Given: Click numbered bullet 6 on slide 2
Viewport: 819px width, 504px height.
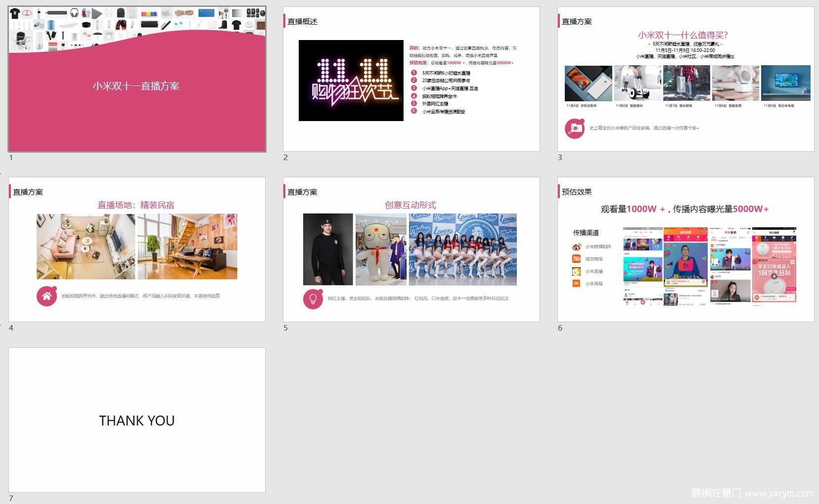Looking at the screenshot, I should 414,111.
